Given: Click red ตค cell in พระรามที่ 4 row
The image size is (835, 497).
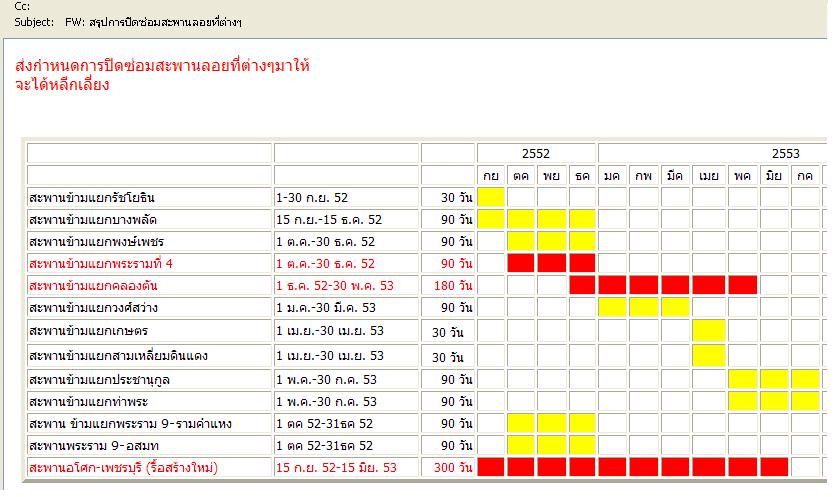Looking at the screenshot, I should [x=521, y=263].
